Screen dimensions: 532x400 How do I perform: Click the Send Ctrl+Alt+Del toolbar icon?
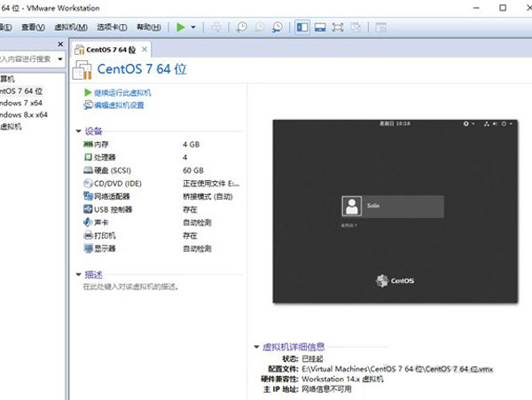coord(216,27)
